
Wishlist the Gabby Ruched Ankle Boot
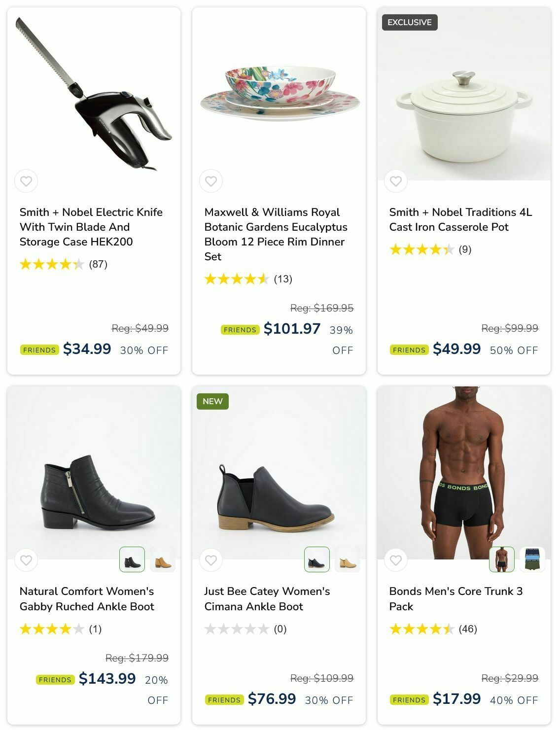point(26,560)
